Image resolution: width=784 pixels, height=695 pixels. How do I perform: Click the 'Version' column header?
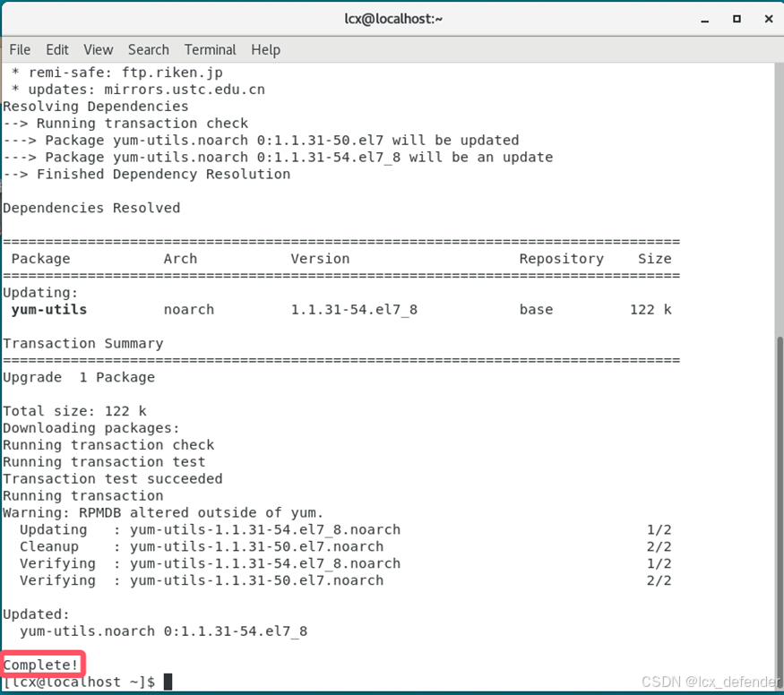[x=321, y=259]
